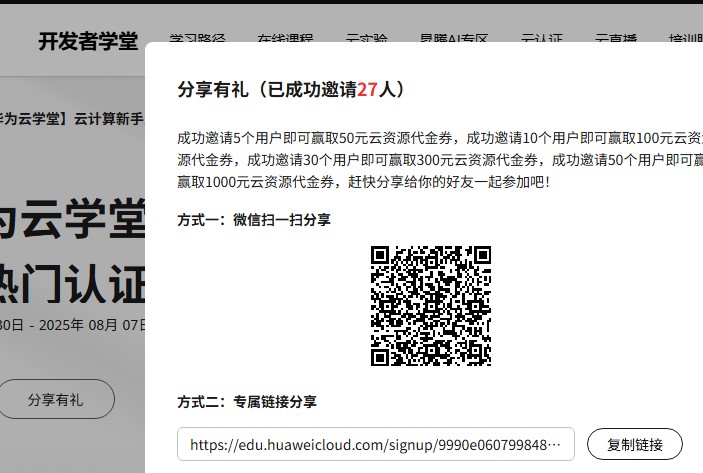Click the exclusive share link URL field

point(376,444)
